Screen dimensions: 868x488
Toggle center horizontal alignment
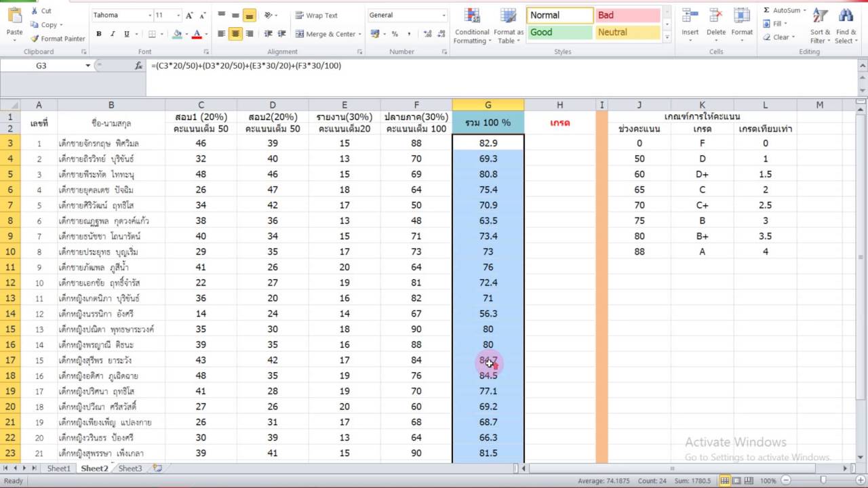(x=235, y=34)
